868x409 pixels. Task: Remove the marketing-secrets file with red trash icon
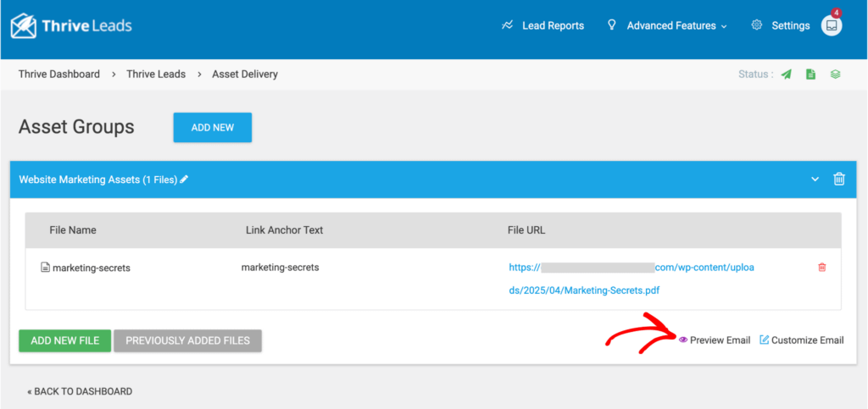coord(821,268)
